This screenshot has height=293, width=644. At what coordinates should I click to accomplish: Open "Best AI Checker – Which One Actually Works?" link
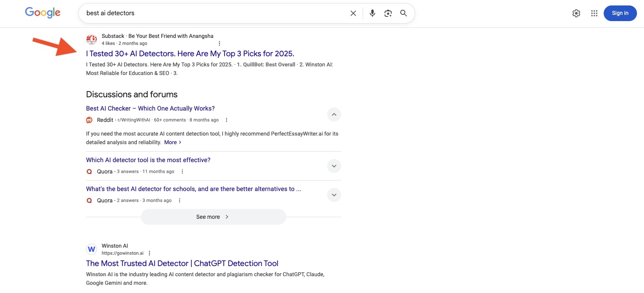point(150,108)
